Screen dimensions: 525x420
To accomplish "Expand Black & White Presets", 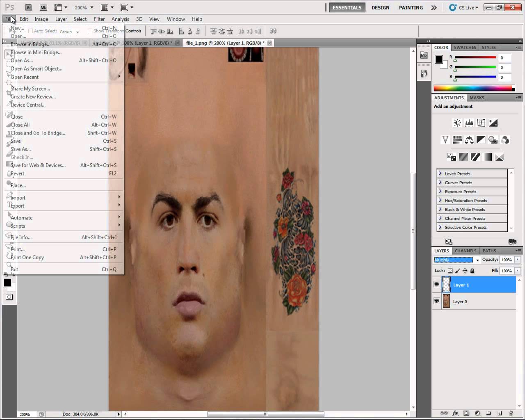I will tap(440, 209).
